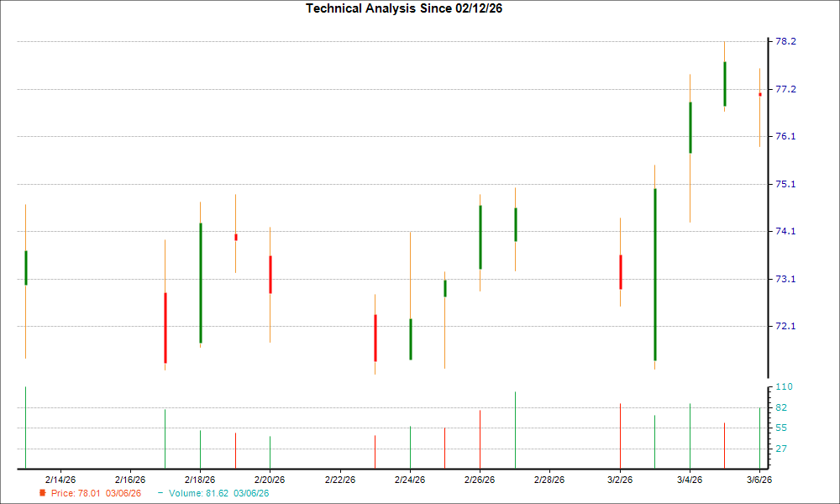Click the orange Price legend square
Viewport: 840px width, 504px height.
point(42,494)
